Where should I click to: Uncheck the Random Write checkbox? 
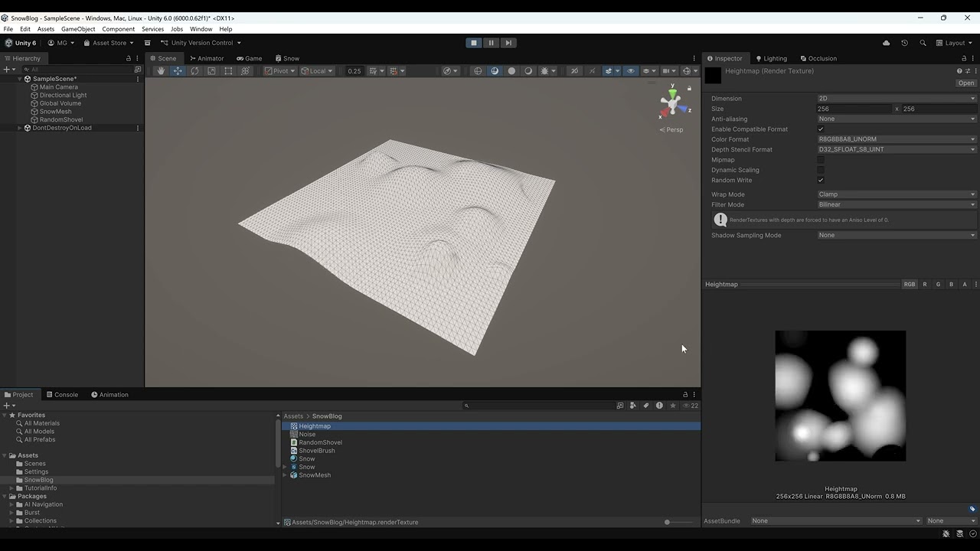[x=821, y=181]
